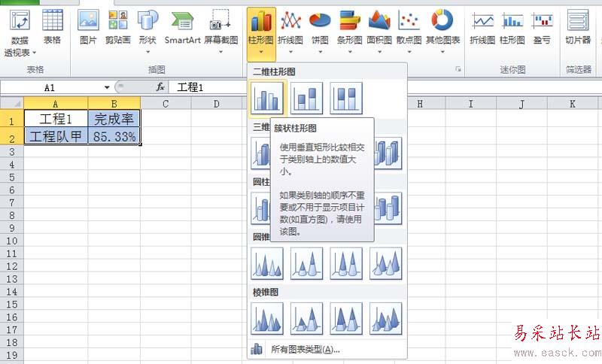The image size is (602, 364).
Task: Select the stacked cone chart
Action: click(306, 263)
